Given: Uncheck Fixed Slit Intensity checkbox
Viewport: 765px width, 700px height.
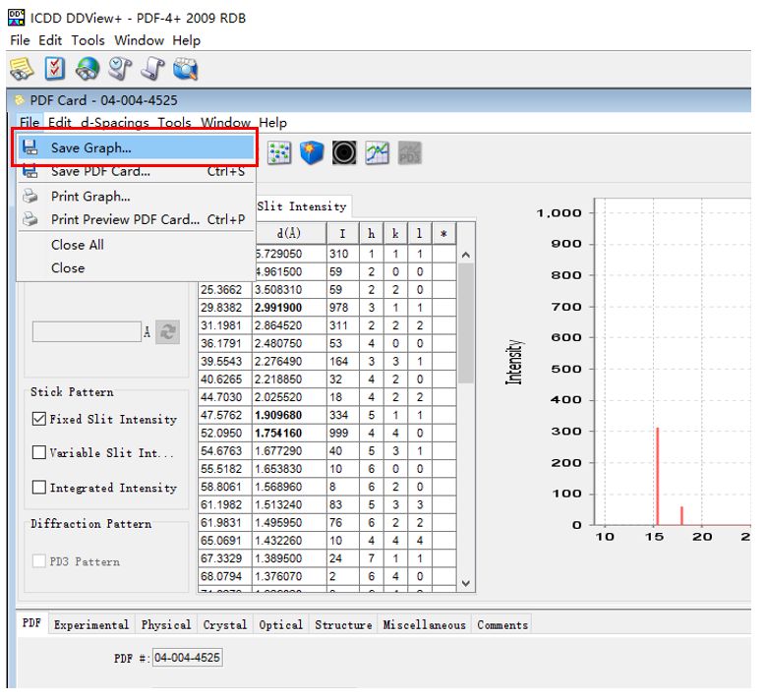Looking at the screenshot, I should 39,419.
